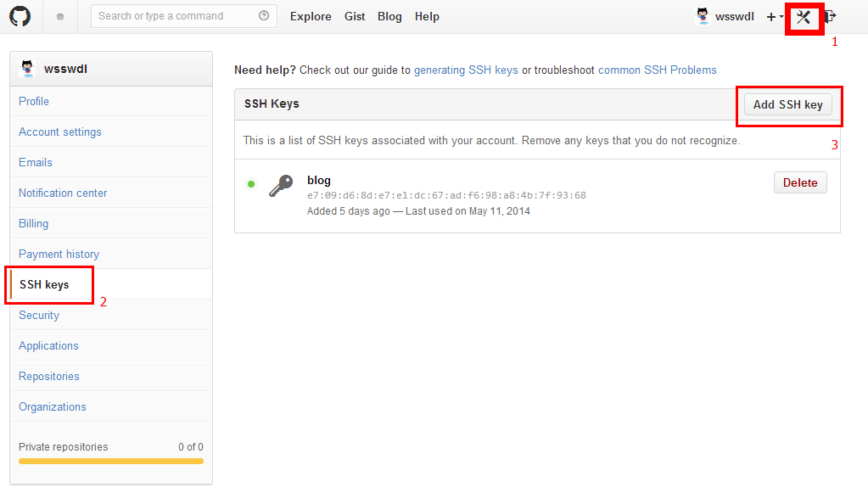Viewport: 868px width, 493px height.
Task: Open account settings tools icon
Action: click(804, 16)
